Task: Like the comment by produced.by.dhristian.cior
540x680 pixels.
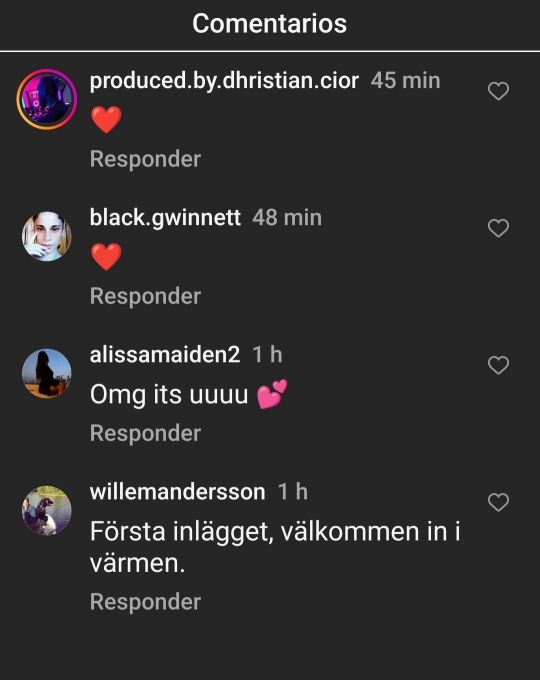Action: click(x=498, y=91)
